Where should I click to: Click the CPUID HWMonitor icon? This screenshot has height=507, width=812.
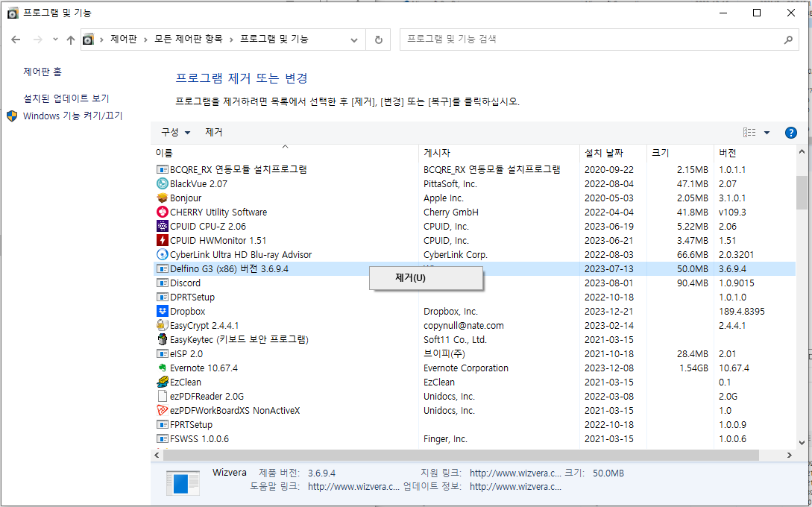(x=163, y=240)
